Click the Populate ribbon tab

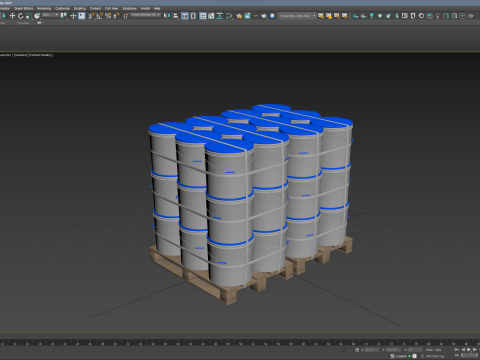click(23, 23)
